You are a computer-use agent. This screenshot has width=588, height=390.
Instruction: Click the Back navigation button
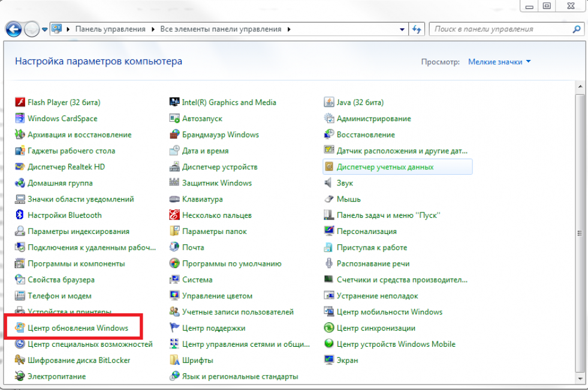tap(14, 29)
